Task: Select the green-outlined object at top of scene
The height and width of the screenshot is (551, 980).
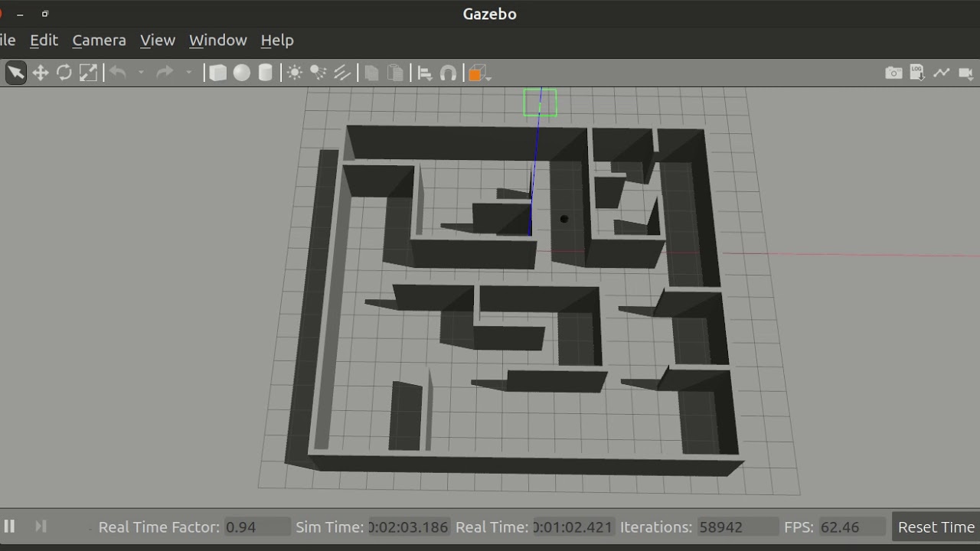Action: 540,103
